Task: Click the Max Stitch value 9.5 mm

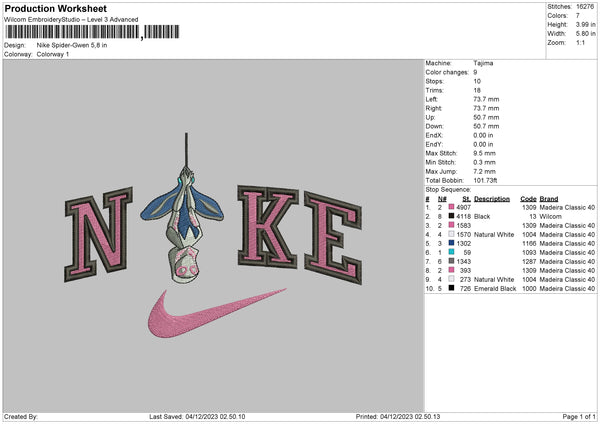Action: [484, 153]
